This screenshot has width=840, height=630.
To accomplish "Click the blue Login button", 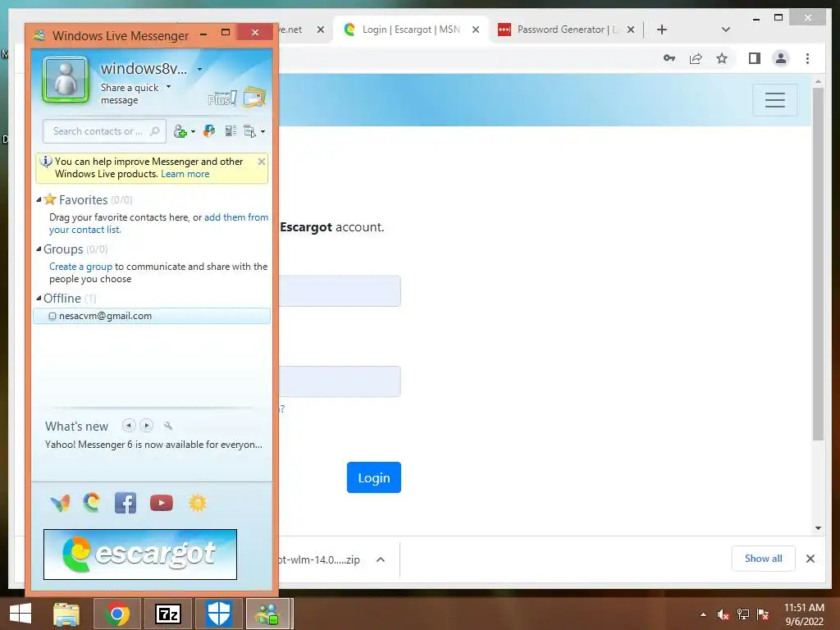I will click(x=374, y=477).
